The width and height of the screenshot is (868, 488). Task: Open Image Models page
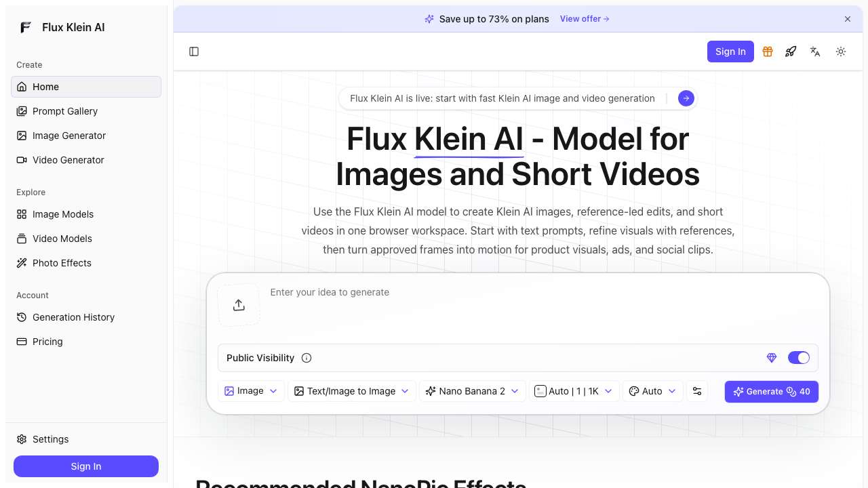[86, 214]
